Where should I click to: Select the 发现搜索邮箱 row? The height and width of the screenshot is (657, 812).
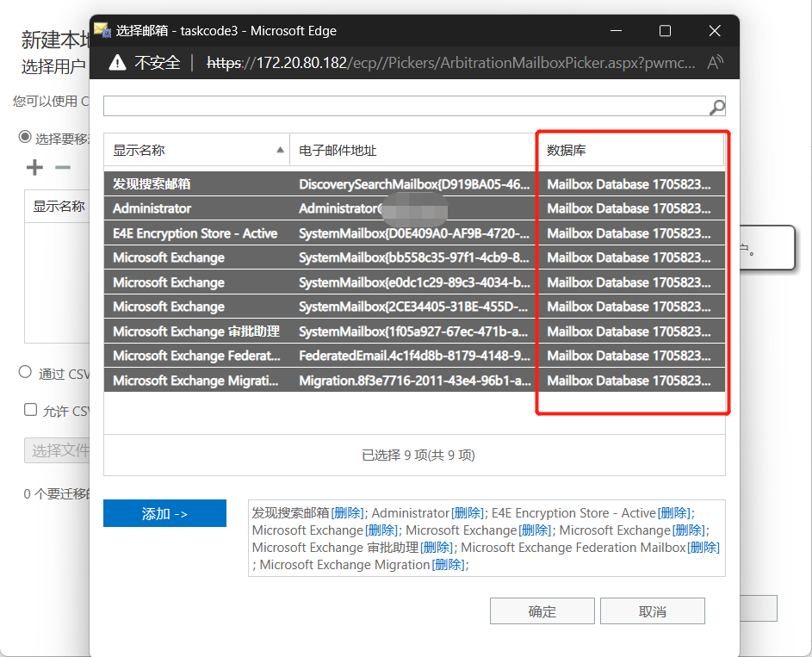point(414,183)
